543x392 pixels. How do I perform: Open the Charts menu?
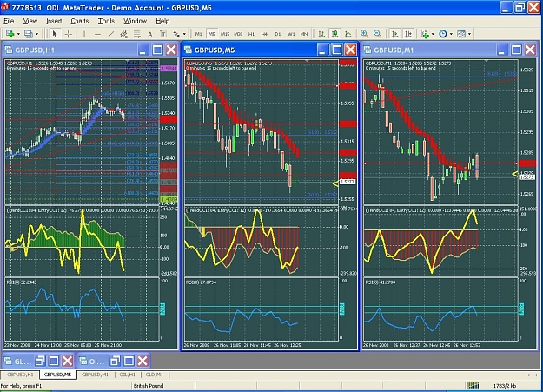point(80,21)
